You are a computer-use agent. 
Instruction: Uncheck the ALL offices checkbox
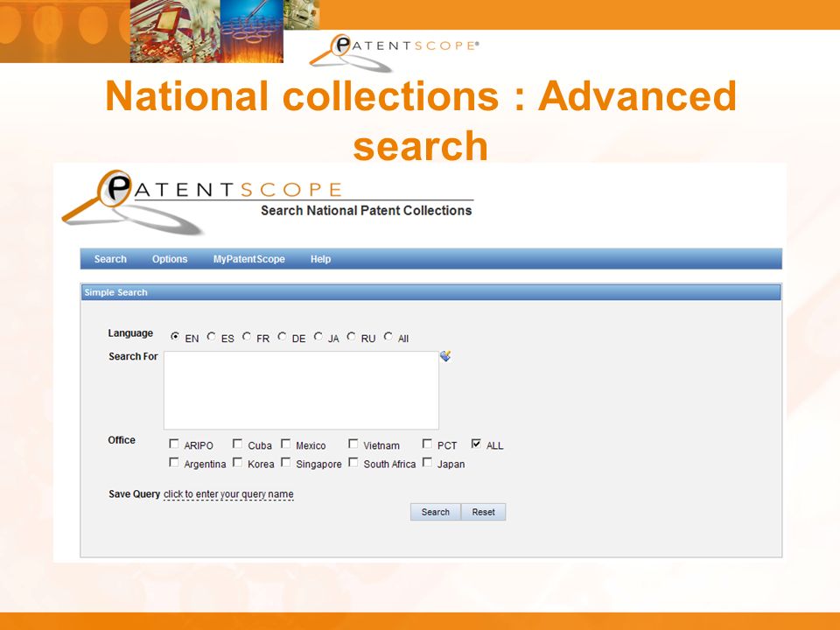click(476, 444)
